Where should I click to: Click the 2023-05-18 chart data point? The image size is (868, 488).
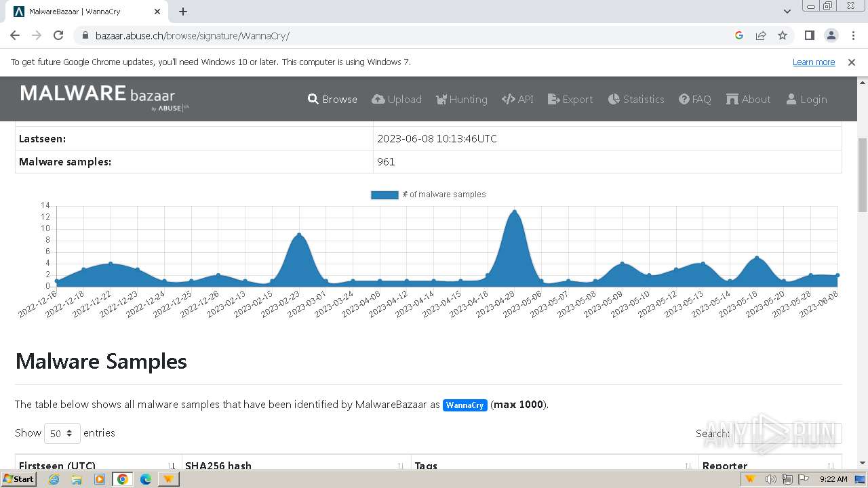pos(757,258)
